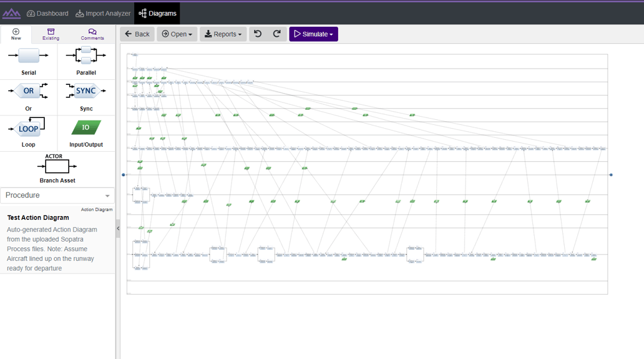Open the Simulate dropdown button
The width and height of the screenshot is (644, 359).
pyautogui.click(x=313, y=34)
